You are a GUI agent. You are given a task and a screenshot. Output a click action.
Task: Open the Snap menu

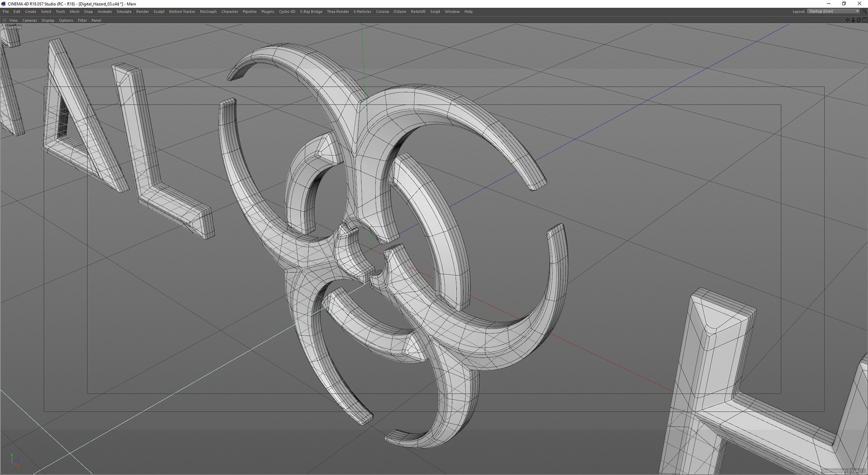[x=88, y=12]
